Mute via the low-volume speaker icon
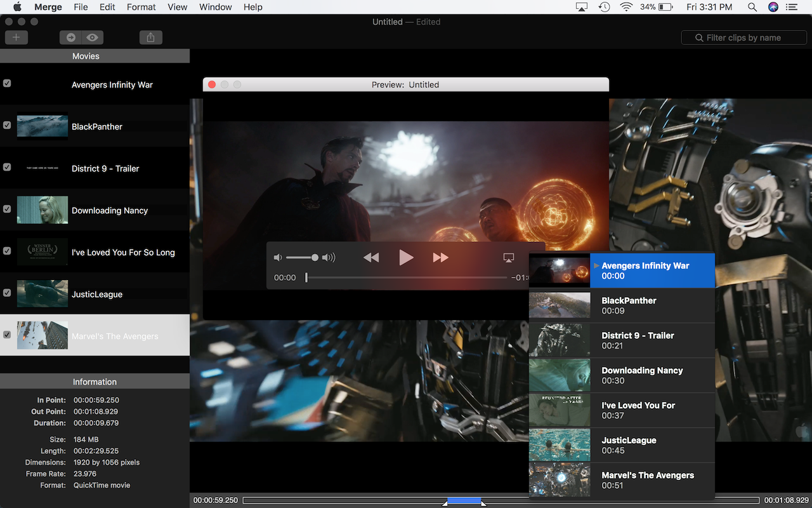Screen dimensions: 812x508 tap(277, 258)
